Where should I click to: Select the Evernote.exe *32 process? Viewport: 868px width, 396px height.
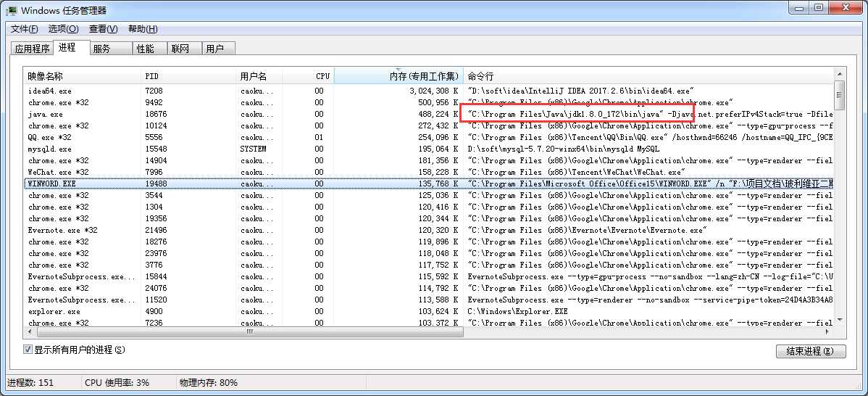click(x=428, y=230)
